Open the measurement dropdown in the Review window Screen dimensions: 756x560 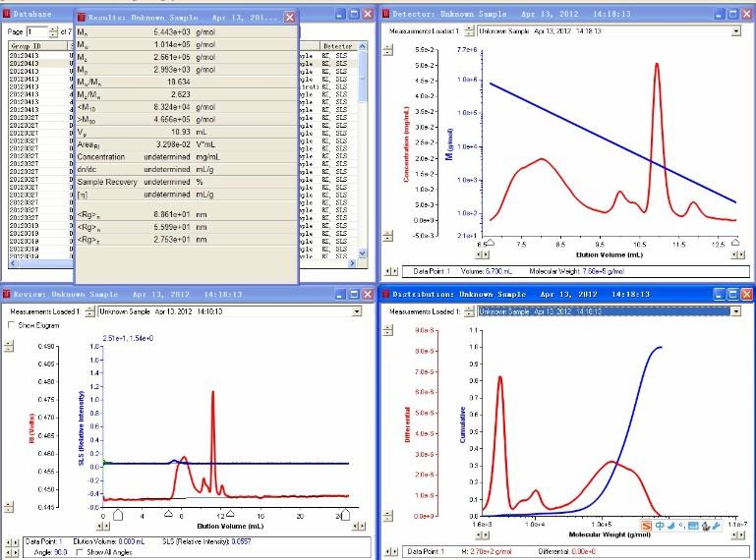coord(357,311)
